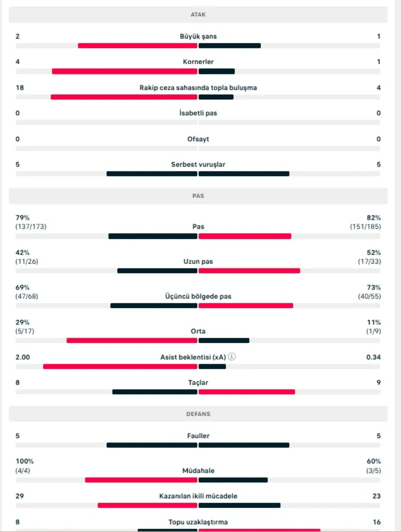Click the red Müdahale left bar

point(141,480)
